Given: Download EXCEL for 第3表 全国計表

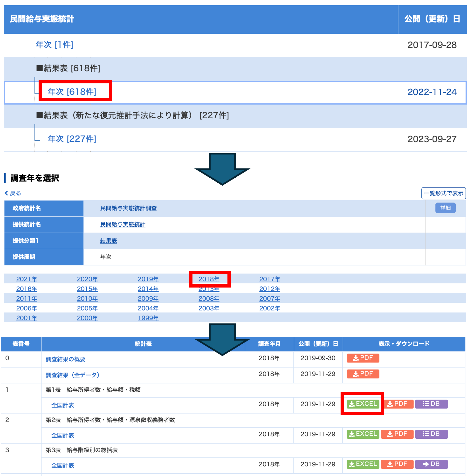Looking at the screenshot, I should tap(363, 464).
